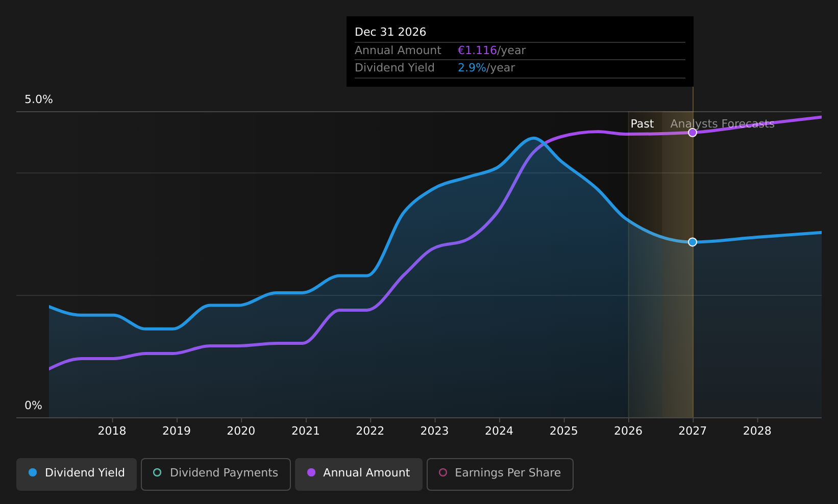
Task: Click the pink ring in Earnings Per Share legend
Action: coord(443,472)
